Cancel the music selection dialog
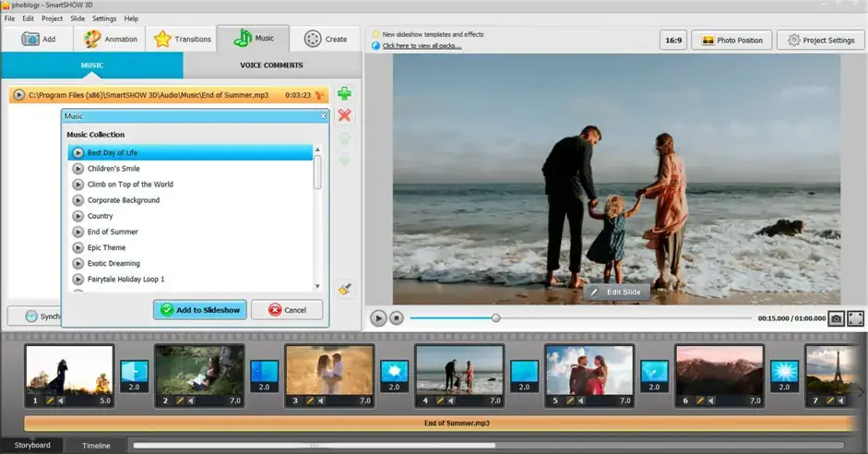 (x=287, y=310)
